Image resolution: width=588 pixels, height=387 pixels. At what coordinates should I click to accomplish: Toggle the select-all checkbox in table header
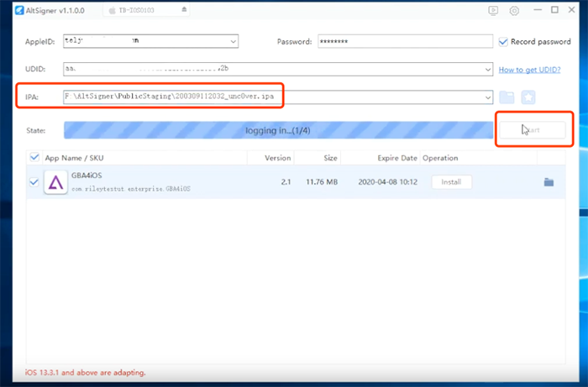pos(34,157)
